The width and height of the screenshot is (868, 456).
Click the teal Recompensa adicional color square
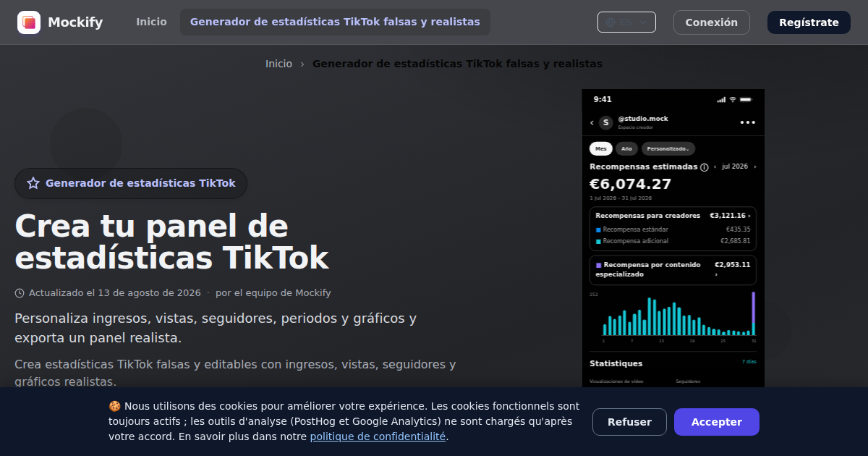point(598,242)
